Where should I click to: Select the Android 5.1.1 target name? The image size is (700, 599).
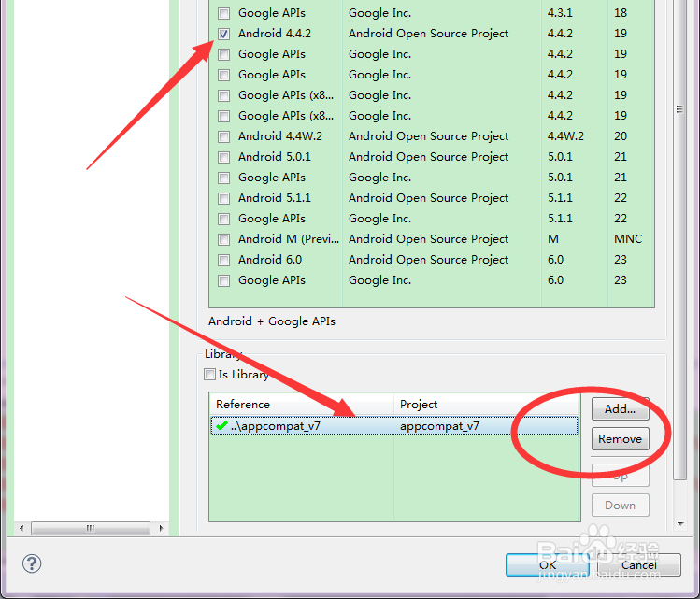(x=275, y=198)
